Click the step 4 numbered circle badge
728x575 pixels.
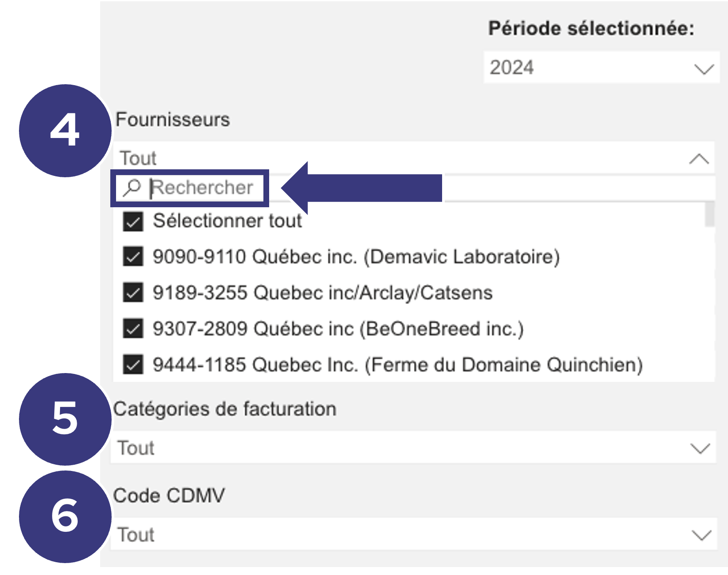(x=65, y=131)
